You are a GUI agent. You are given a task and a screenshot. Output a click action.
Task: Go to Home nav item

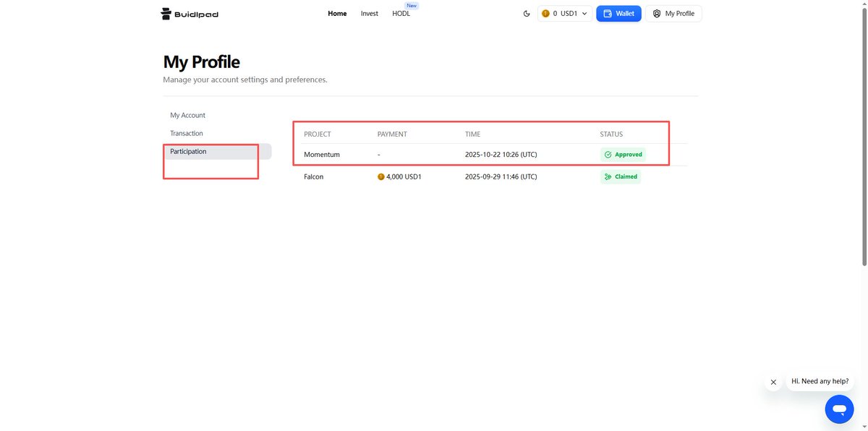tap(337, 14)
